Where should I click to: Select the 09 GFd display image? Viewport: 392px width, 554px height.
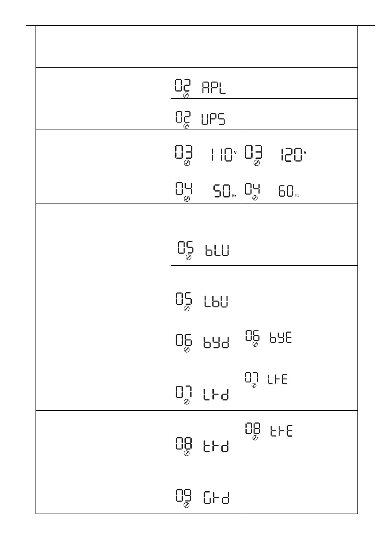click(x=202, y=498)
